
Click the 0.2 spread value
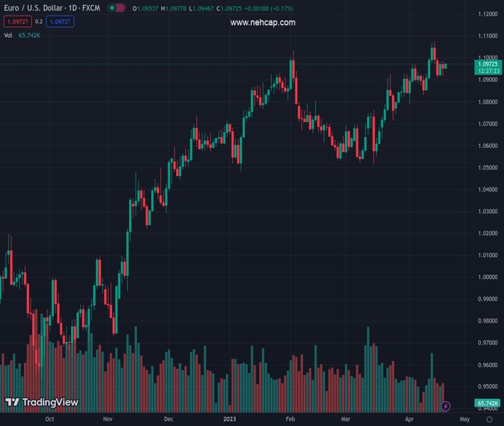point(39,22)
